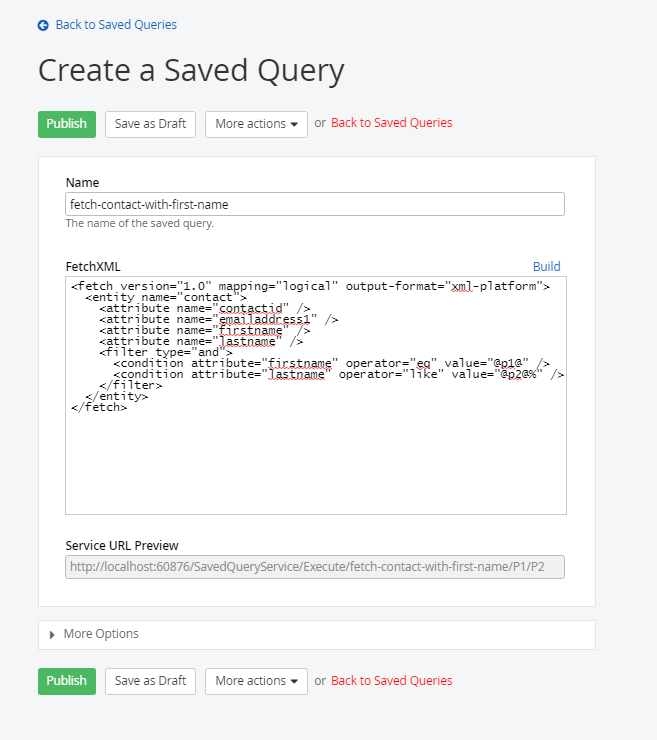Click the text "The name of the saved query."
The width and height of the screenshot is (657, 740).
tap(140, 223)
